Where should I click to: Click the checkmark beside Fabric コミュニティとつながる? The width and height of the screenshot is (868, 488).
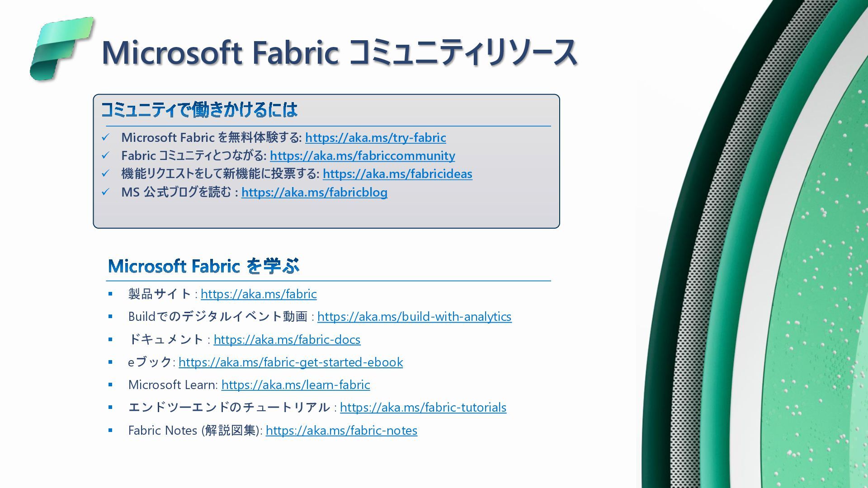point(105,155)
